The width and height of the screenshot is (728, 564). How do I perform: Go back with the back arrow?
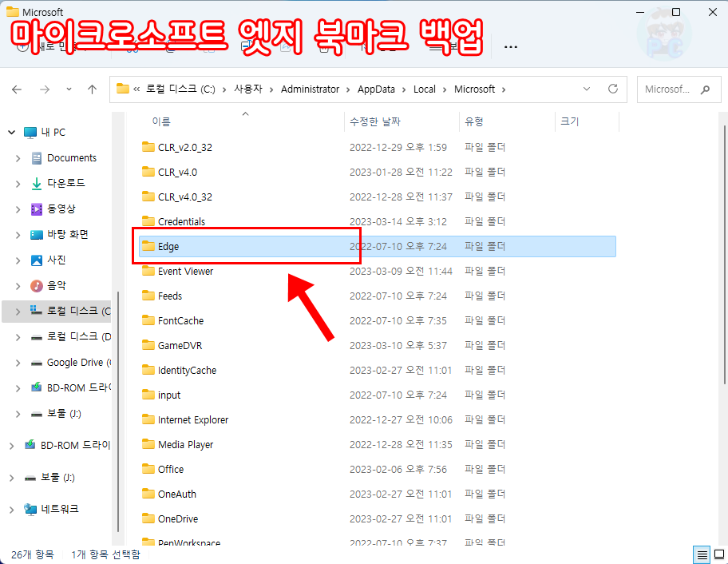click(x=17, y=89)
